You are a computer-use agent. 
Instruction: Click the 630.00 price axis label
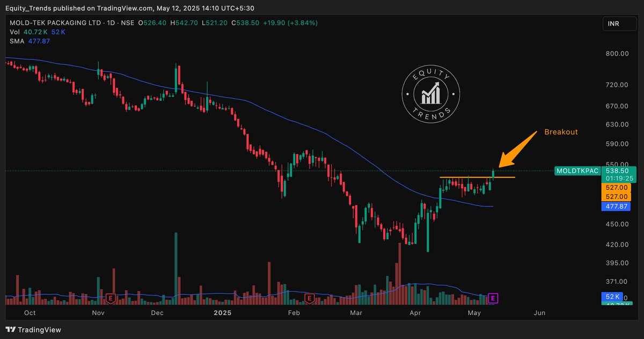coord(617,124)
